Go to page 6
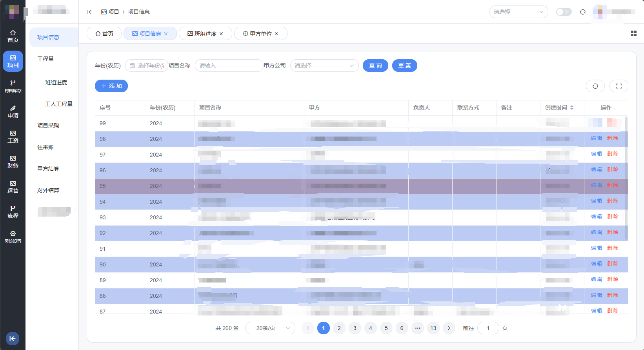644x350 pixels. 402,328
